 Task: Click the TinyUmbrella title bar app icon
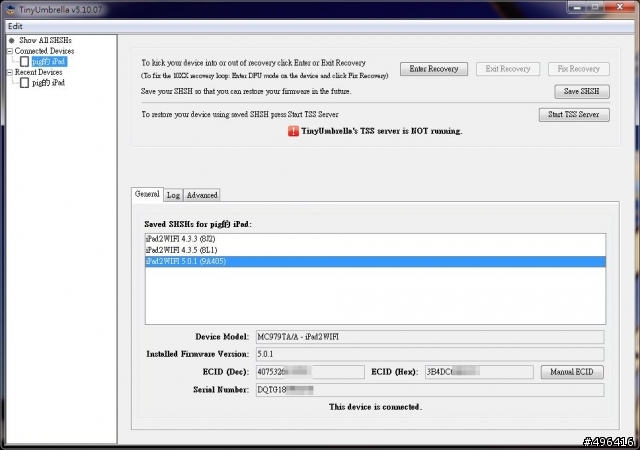click(x=11, y=9)
